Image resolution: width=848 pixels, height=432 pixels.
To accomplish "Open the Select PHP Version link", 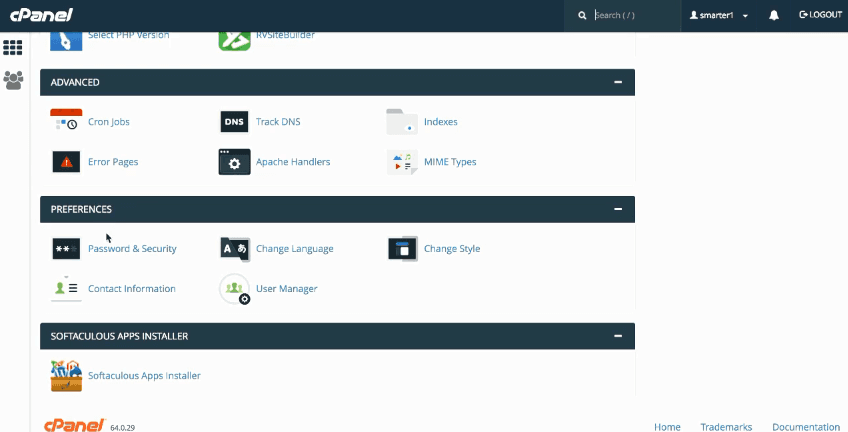I will 129,35.
